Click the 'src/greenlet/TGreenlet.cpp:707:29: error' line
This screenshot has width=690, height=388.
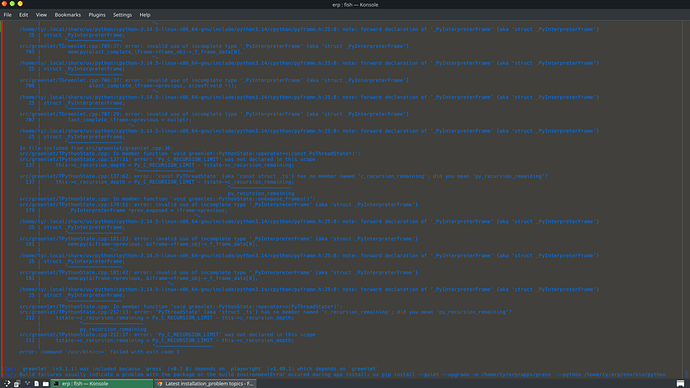(214, 114)
